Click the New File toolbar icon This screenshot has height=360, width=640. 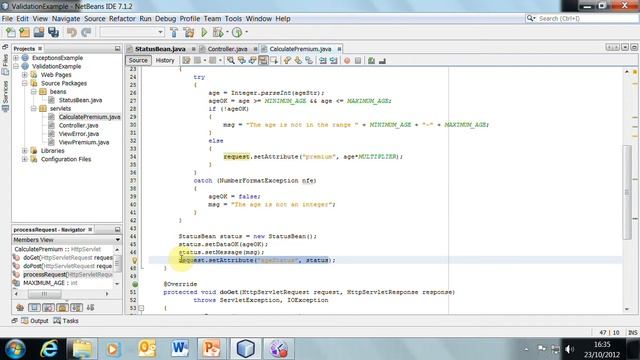11,32
